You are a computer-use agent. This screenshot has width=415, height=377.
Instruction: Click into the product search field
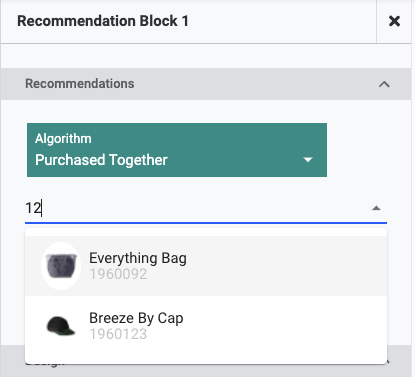click(x=206, y=208)
